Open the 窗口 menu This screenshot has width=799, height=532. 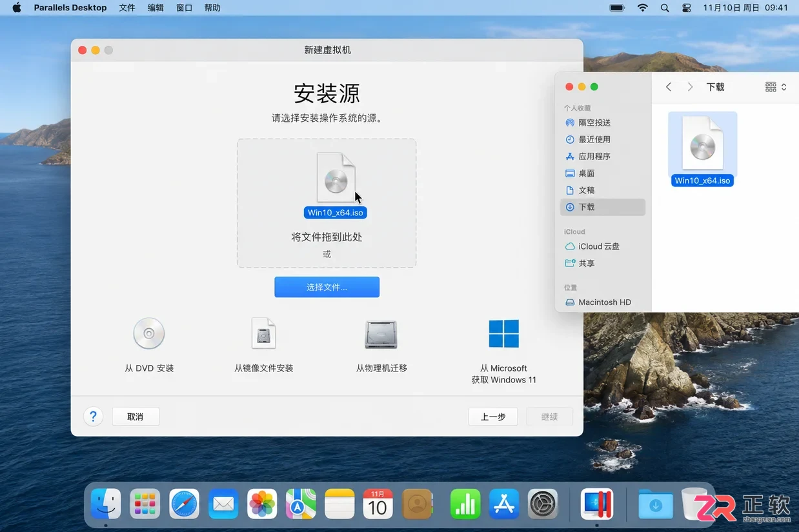pos(184,8)
